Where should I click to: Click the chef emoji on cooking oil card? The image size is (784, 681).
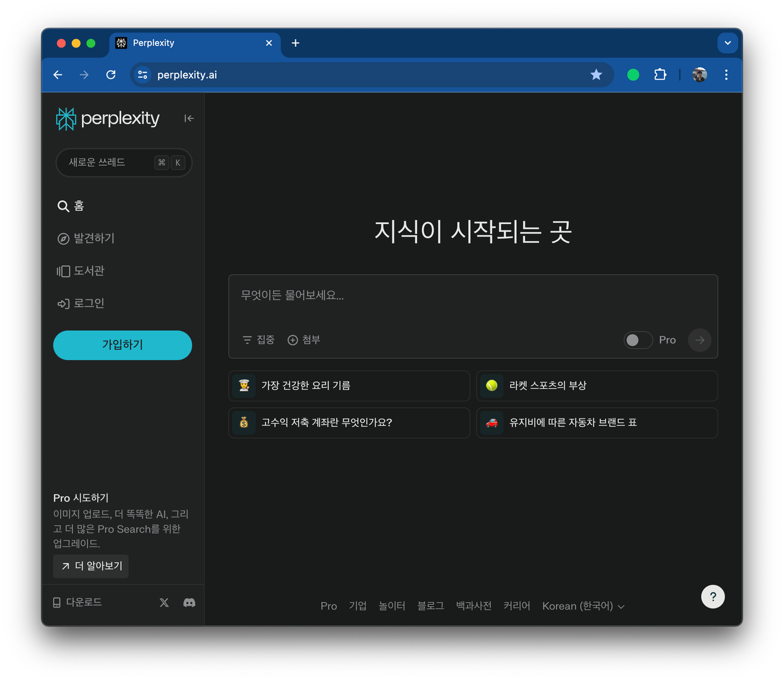[x=244, y=386]
